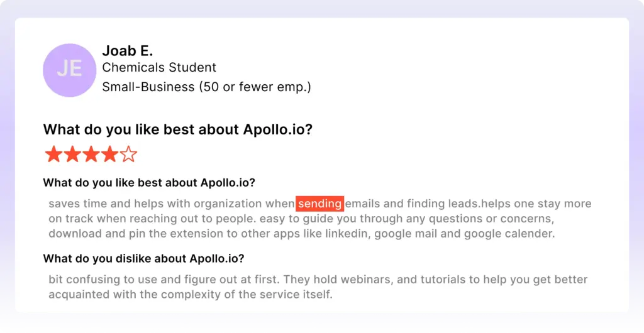Click the "What do you dislike about Apollo.io?" heading
The width and height of the screenshot is (644, 333).
click(143, 259)
